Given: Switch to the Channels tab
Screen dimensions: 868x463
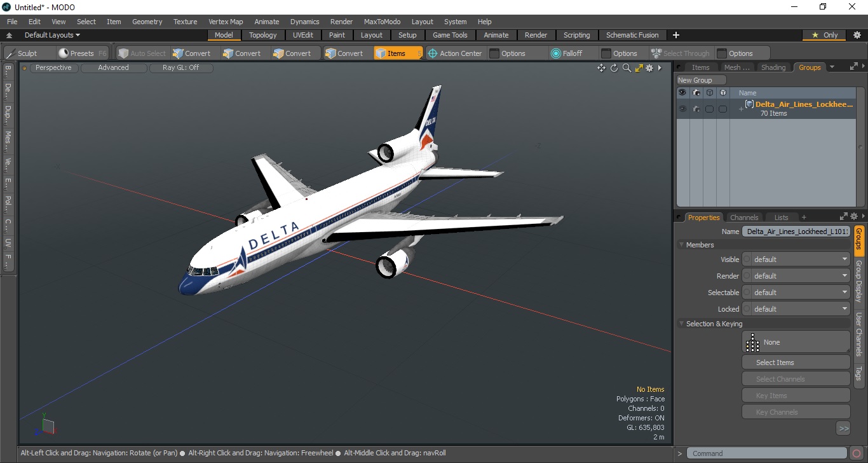Looking at the screenshot, I should click(744, 218).
